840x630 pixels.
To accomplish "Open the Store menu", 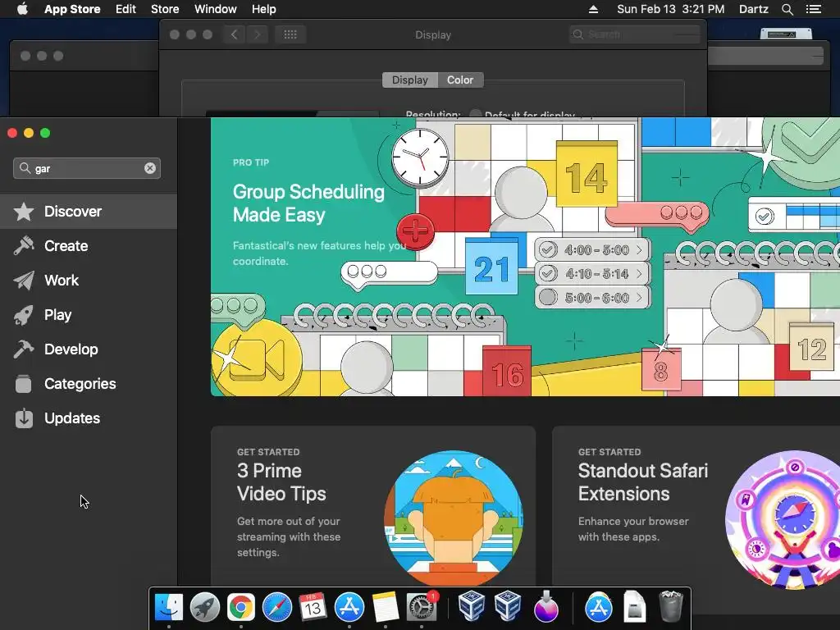I will pos(164,9).
